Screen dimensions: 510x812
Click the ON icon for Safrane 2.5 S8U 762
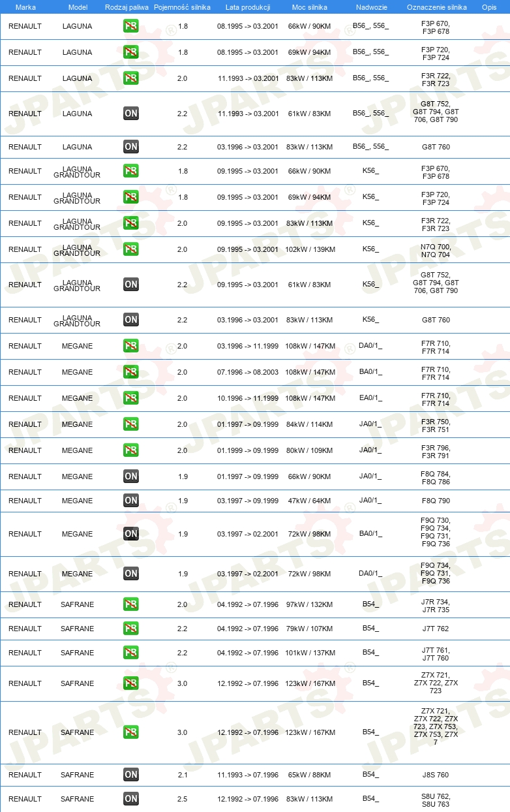(x=131, y=799)
